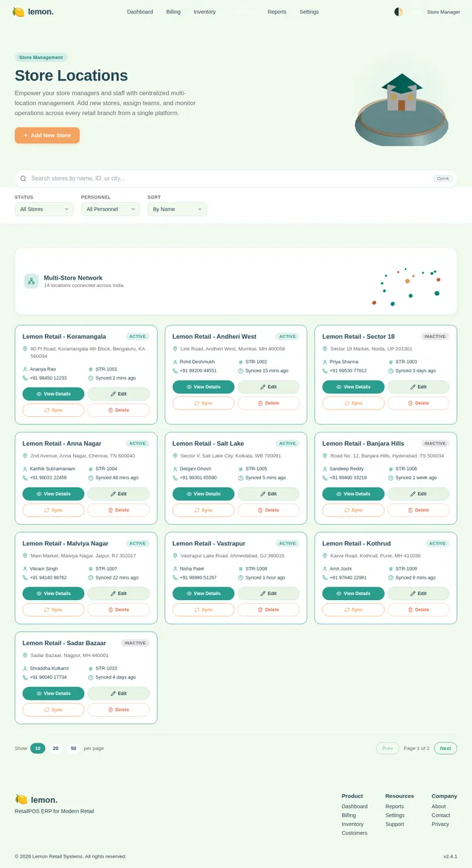Click the search magnifier icon

[24, 179]
